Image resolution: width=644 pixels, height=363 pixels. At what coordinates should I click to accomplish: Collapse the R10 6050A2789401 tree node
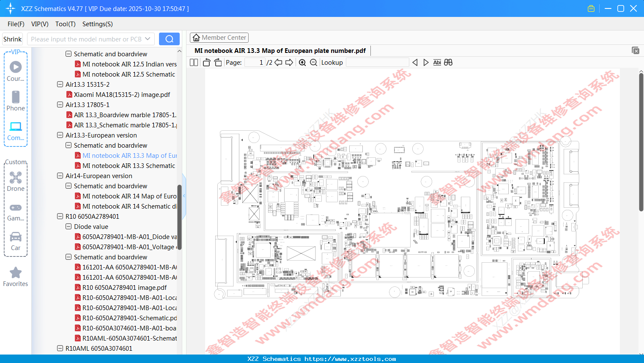tap(60, 217)
